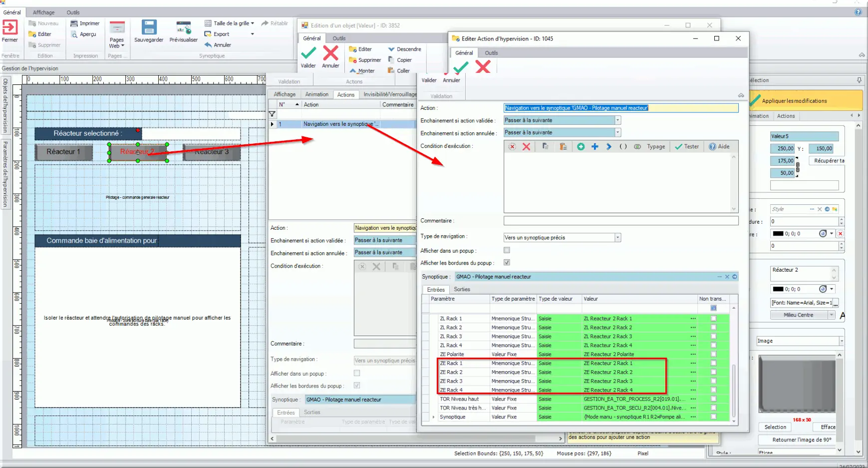
Task: Open the Animation tab in Edition d'un objet
Action: click(x=317, y=94)
